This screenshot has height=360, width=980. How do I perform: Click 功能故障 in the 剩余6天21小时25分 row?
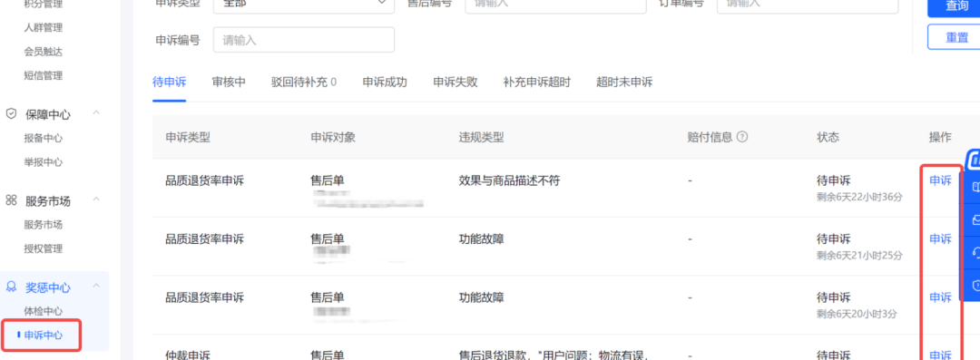[481, 238]
